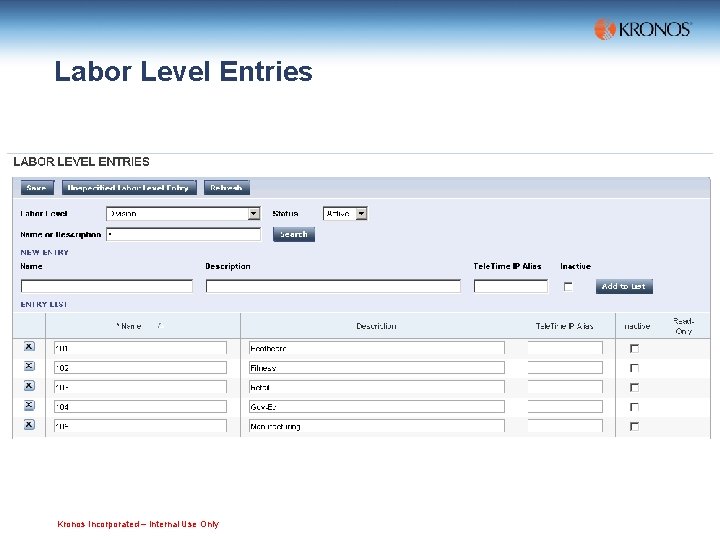
Task: Open the Labor Level dropdown
Action: [183, 214]
